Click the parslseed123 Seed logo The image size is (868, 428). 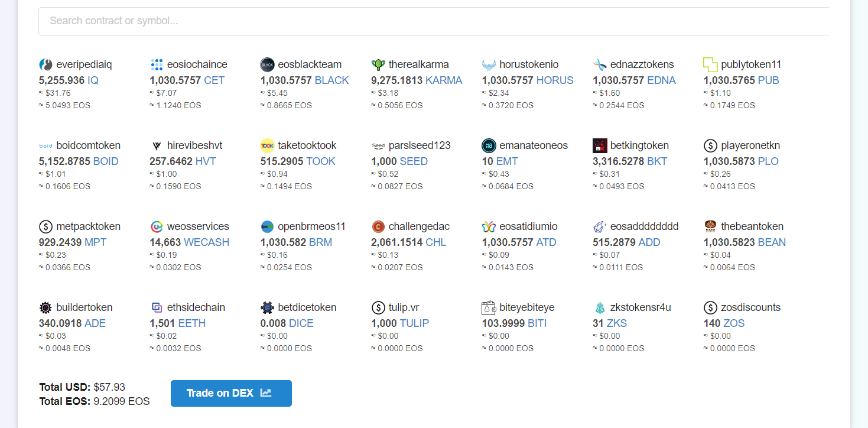click(x=378, y=145)
